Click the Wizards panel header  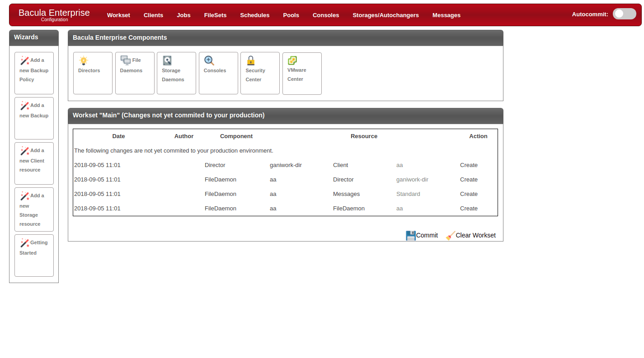click(x=34, y=38)
